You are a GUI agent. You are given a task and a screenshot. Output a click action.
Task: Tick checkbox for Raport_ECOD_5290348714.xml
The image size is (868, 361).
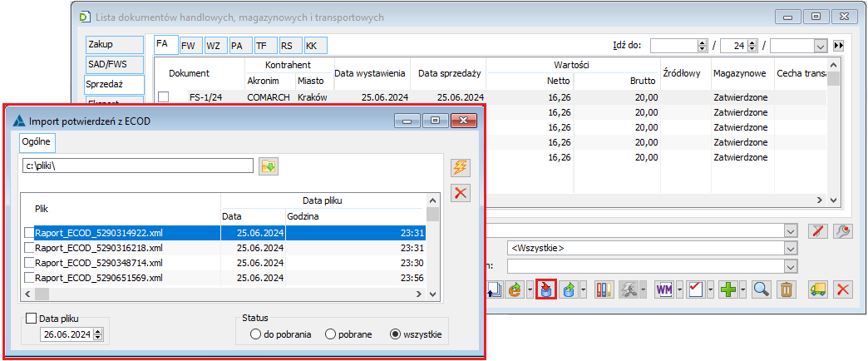(x=29, y=263)
